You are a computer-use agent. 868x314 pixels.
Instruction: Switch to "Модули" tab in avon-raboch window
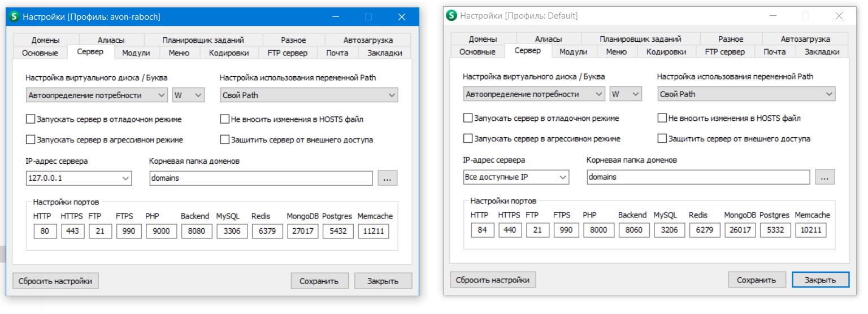pyautogui.click(x=136, y=53)
